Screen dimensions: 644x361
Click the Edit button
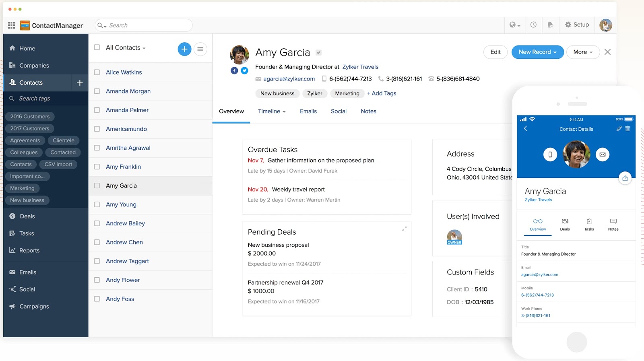click(x=495, y=52)
